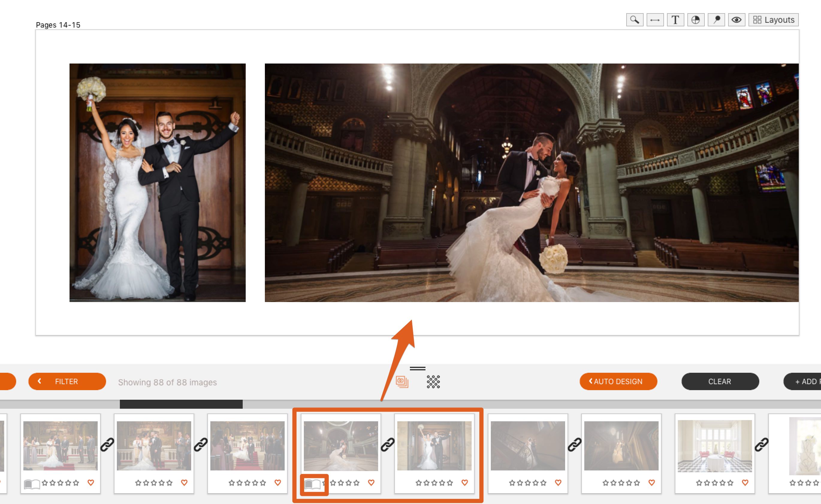
Task: Choose the horizontal double-arrow spacing tool
Action: 655,20
